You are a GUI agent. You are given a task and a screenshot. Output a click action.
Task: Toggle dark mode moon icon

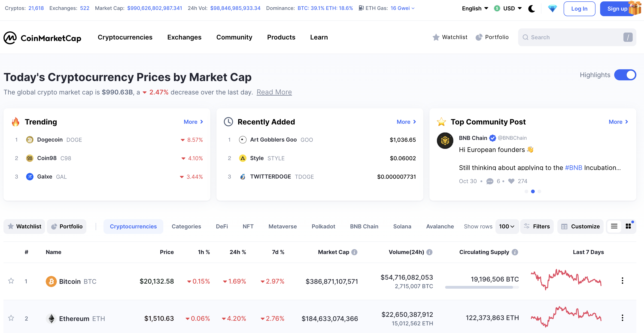(x=532, y=9)
